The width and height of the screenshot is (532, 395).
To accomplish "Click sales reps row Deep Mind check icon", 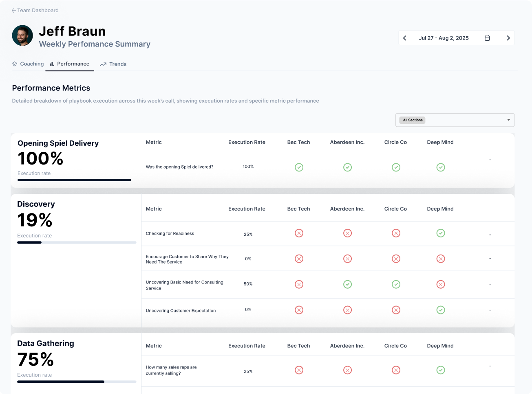I will pyautogui.click(x=441, y=370).
